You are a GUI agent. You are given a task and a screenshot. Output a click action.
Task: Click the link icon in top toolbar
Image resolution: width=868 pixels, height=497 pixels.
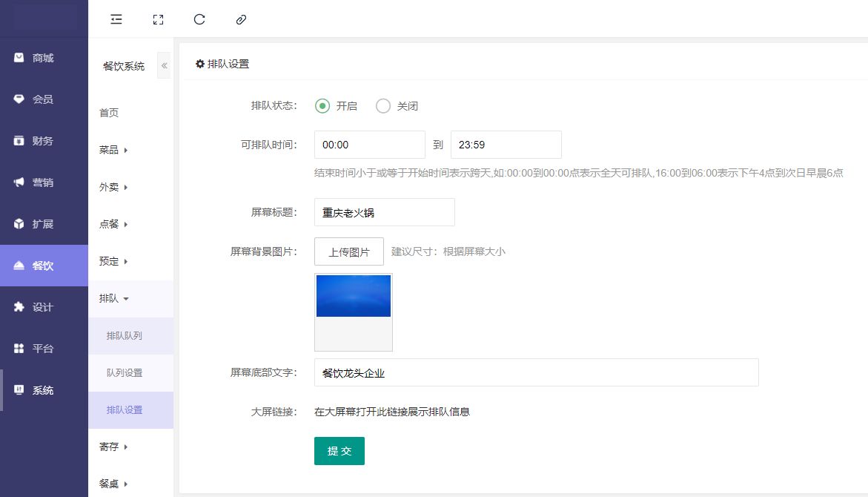pos(240,20)
